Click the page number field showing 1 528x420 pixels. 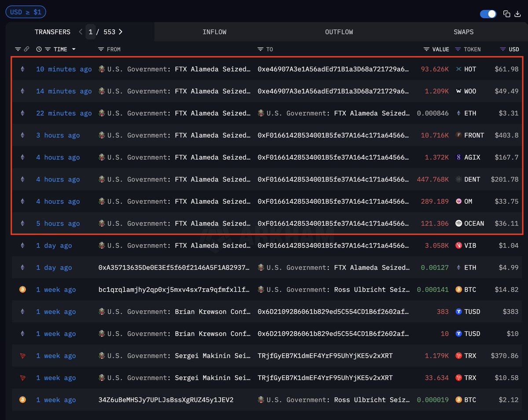coord(91,32)
